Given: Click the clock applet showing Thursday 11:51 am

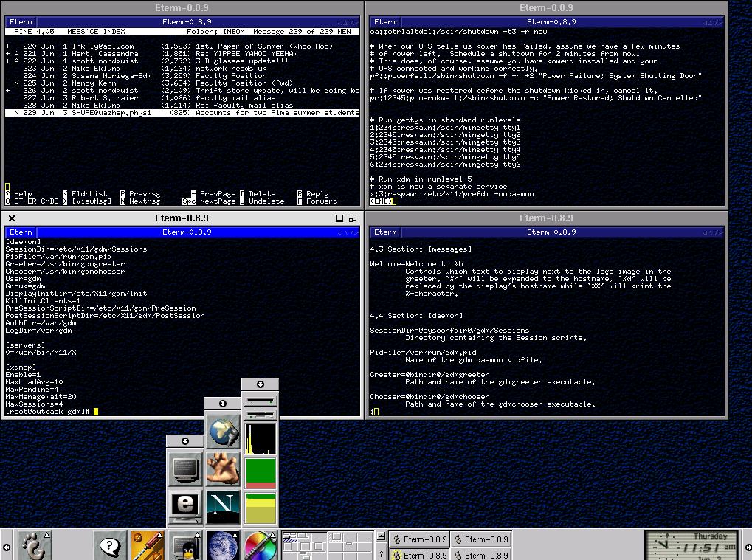Looking at the screenshot, I should [x=692, y=546].
